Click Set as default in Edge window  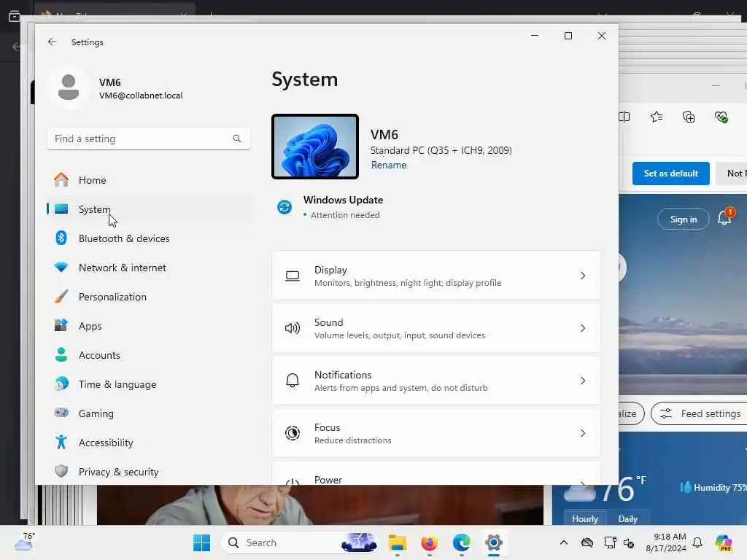coord(671,174)
